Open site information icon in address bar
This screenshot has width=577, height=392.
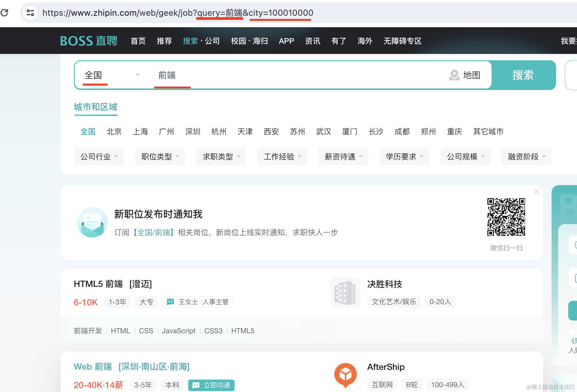[x=30, y=13]
